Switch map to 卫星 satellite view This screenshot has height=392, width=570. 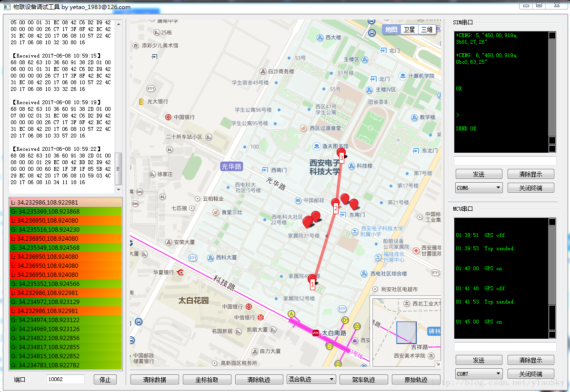point(409,29)
